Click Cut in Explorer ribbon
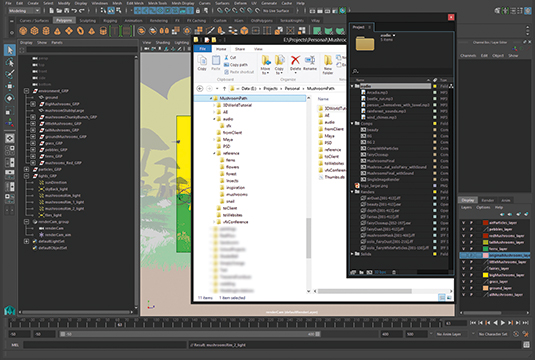The height and width of the screenshot is (360, 535). [230, 57]
